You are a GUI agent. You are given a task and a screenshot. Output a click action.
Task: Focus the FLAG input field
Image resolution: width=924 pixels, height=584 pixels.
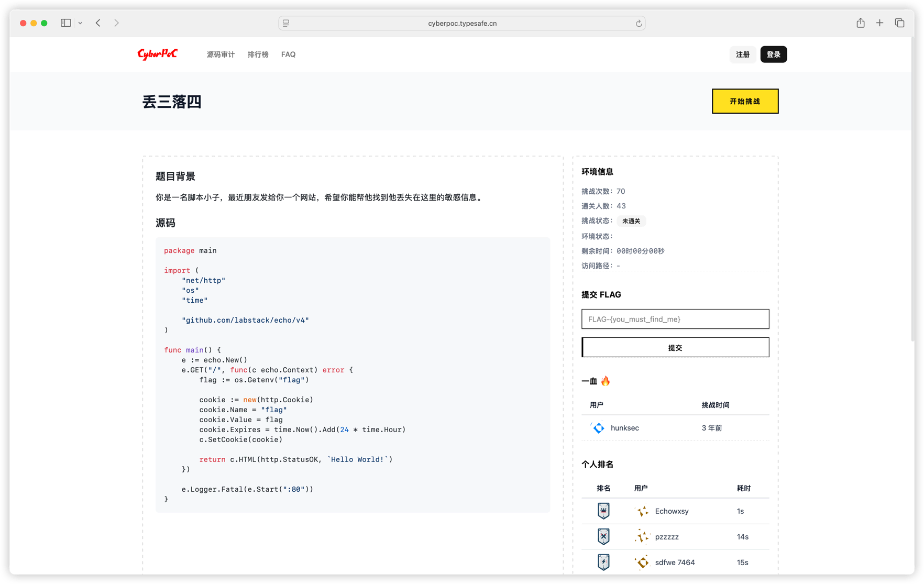click(675, 319)
